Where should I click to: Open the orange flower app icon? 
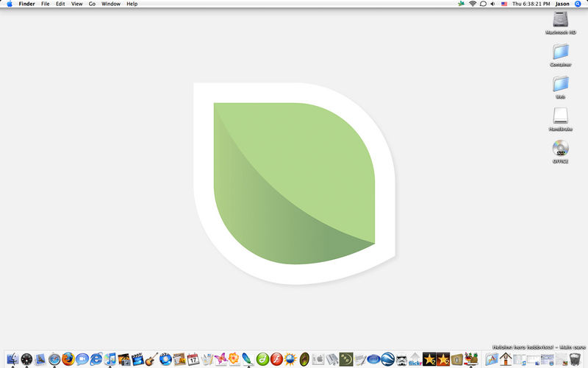point(234,359)
